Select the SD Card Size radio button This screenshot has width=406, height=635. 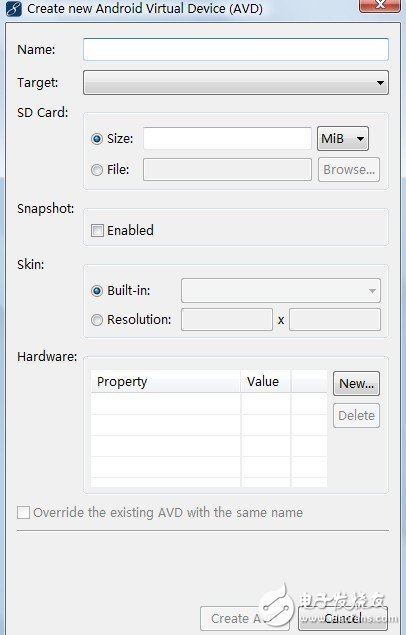click(x=97, y=139)
